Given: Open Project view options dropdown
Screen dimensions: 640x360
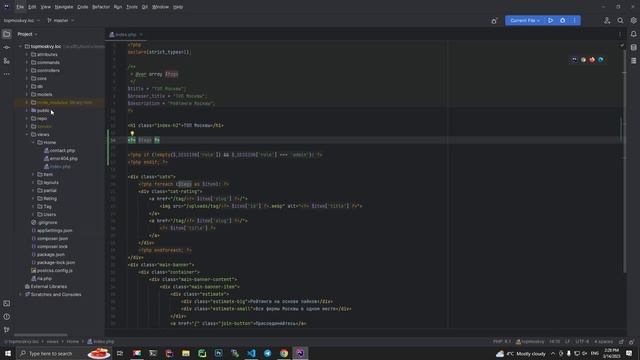Looking at the screenshot, I should (27, 34).
